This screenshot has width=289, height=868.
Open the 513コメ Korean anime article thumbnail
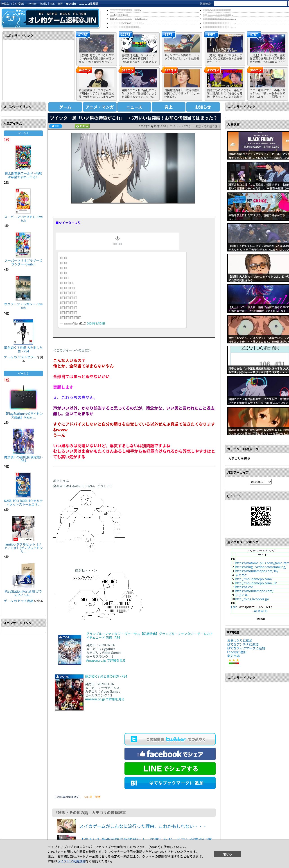coord(139,78)
